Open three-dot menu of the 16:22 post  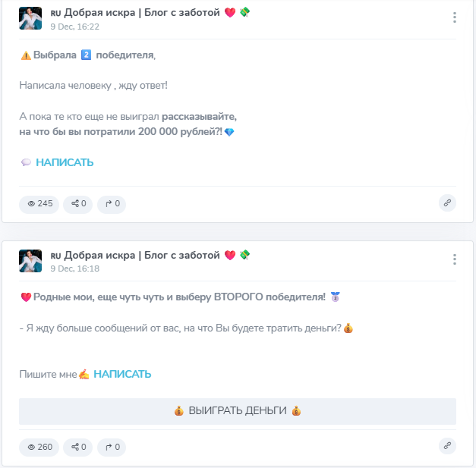pos(454,17)
